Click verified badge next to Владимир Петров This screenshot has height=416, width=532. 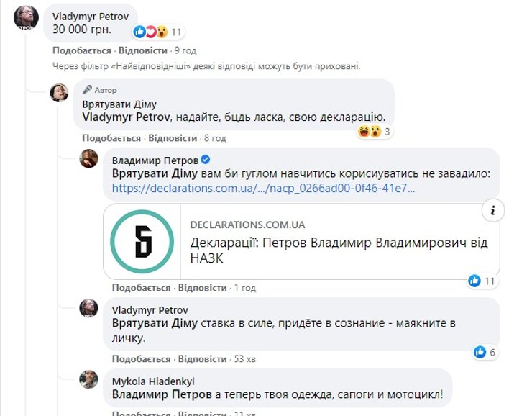coord(205,159)
